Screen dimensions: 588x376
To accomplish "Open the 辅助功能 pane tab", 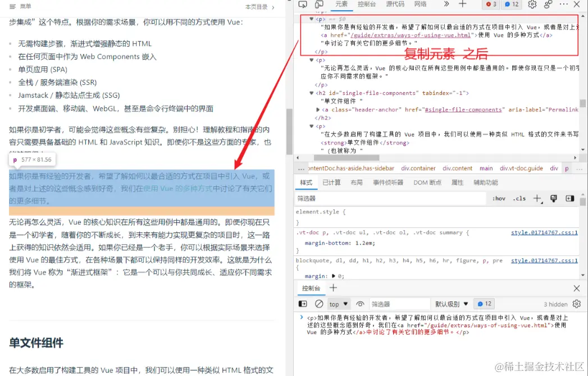I will click(485, 182).
